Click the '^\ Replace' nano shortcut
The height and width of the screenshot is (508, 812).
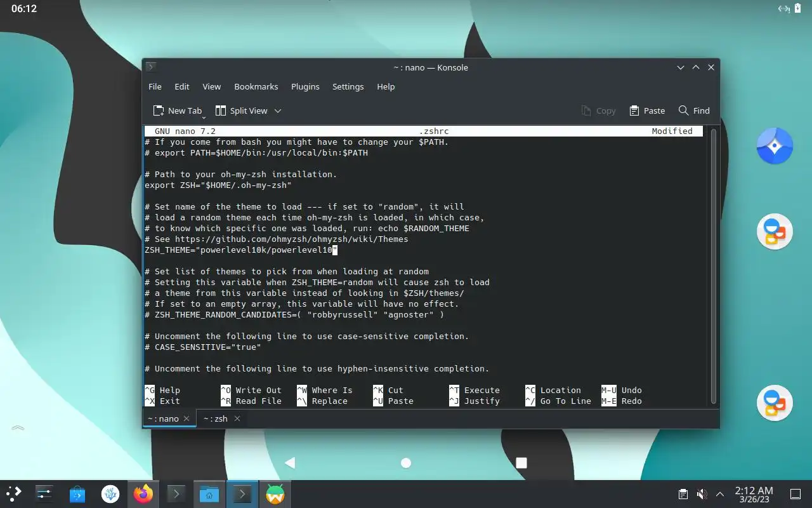tap(322, 401)
